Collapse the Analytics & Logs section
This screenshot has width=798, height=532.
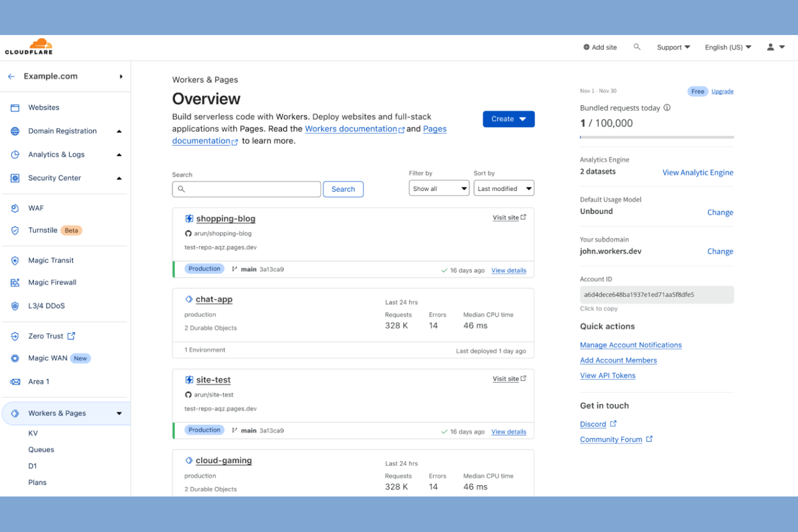pyautogui.click(x=120, y=154)
